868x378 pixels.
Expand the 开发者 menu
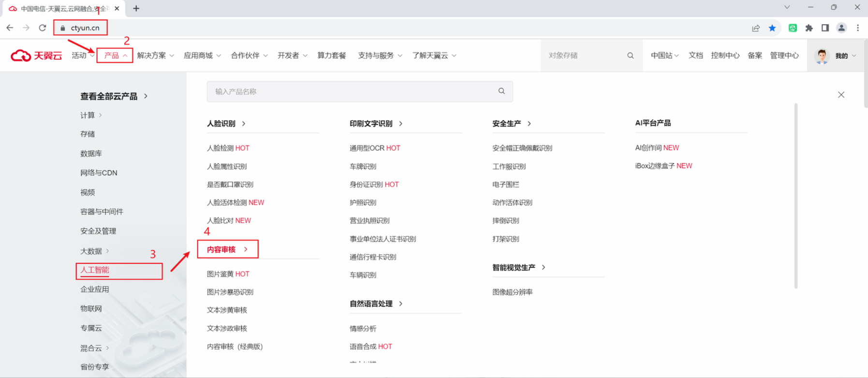click(x=293, y=56)
